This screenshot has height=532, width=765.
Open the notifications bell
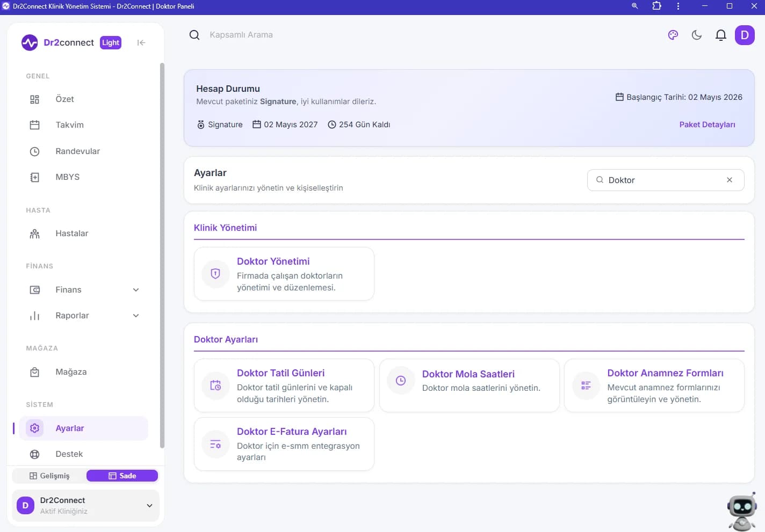click(720, 35)
